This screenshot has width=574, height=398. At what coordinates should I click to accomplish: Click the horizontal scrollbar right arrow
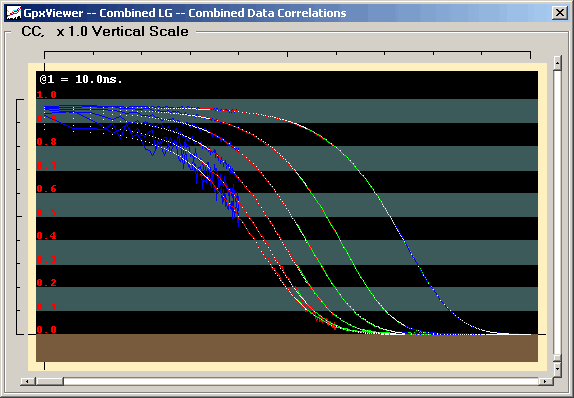[x=545, y=381]
